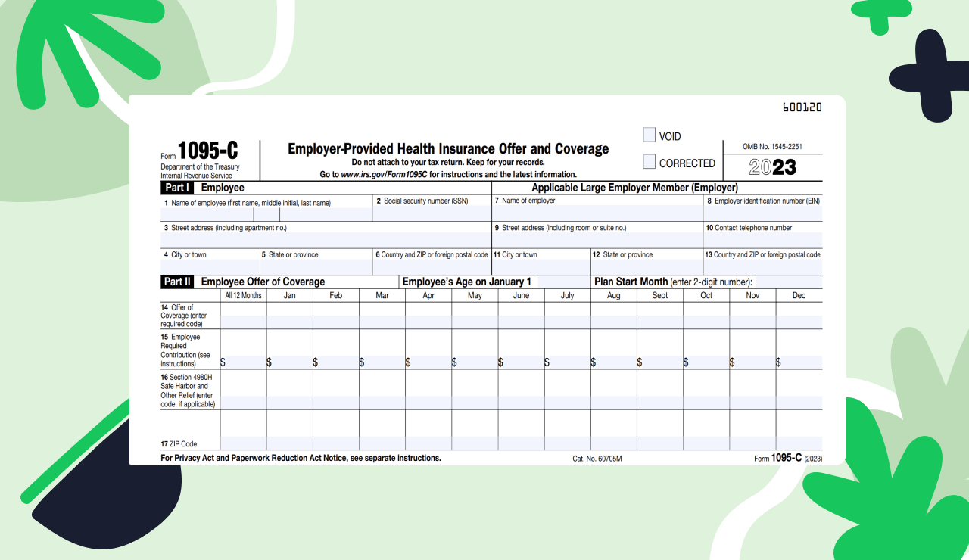Click "For Privacy Act and Paperwork Reduction Act Notice" text
The height and width of the screenshot is (560, 969).
coord(259,458)
